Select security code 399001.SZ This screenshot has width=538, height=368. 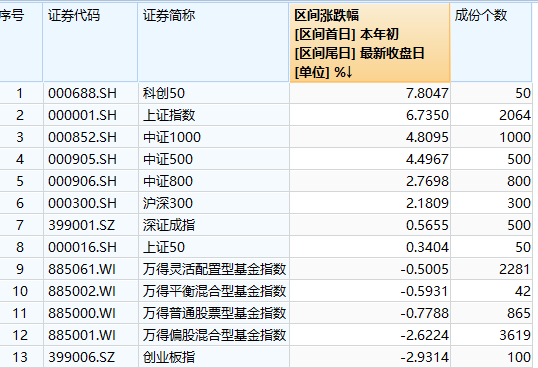pos(81,225)
